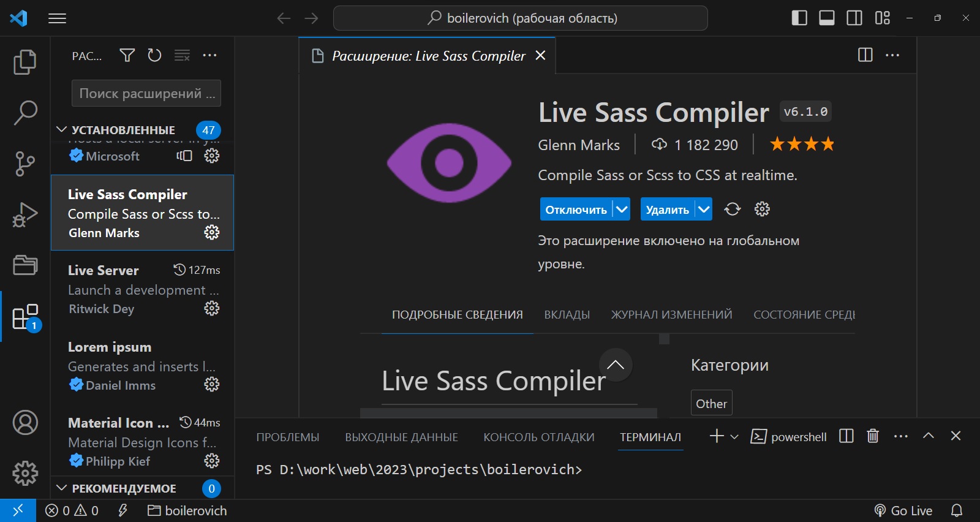Screen dimensions: 980x522
Task: Open the Extensions view in activity bar
Action: tap(25, 317)
